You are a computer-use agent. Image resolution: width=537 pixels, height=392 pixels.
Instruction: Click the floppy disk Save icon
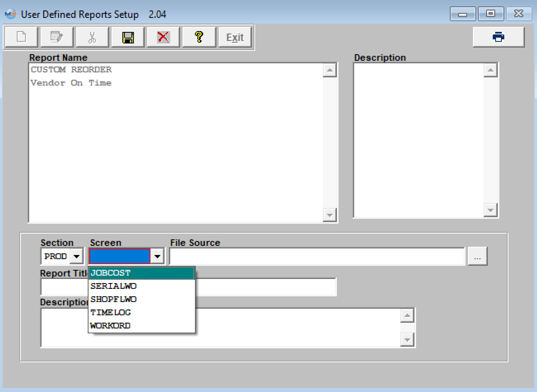coord(128,37)
